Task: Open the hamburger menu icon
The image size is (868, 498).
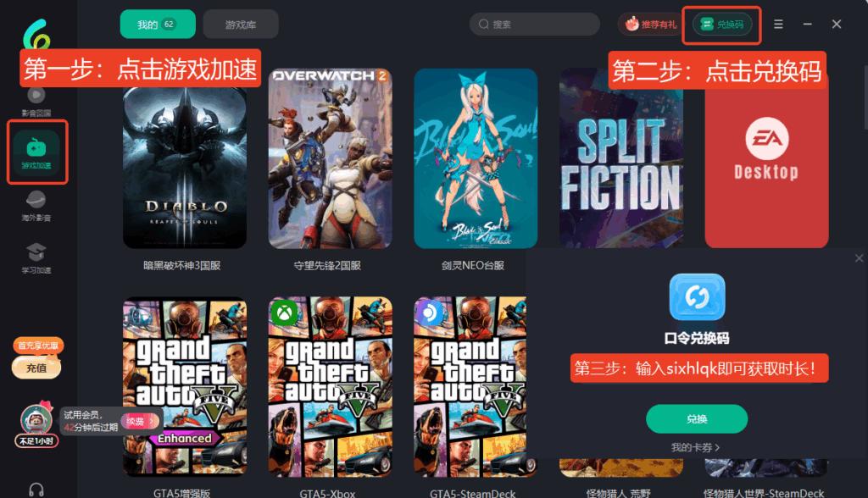Action: point(778,25)
